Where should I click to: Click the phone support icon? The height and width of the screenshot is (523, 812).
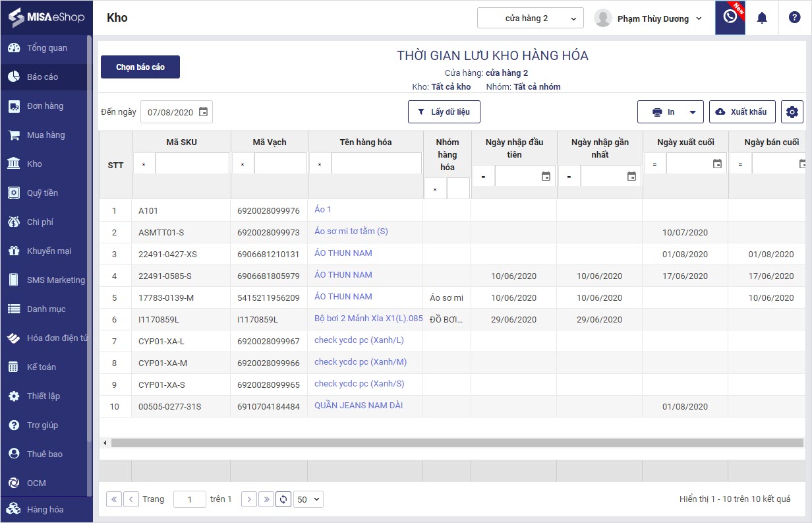tap(730, 17)
